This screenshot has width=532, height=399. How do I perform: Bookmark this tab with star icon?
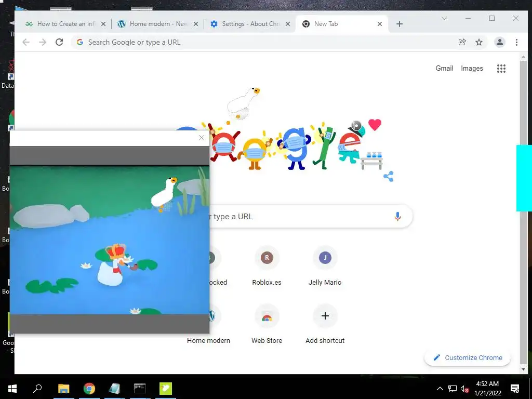478,42
